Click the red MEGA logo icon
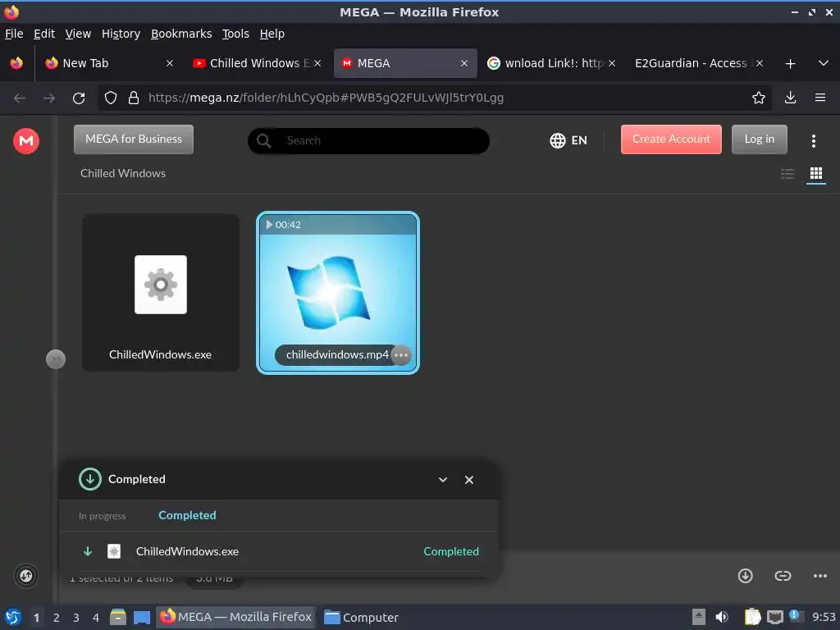 [25, 141]
